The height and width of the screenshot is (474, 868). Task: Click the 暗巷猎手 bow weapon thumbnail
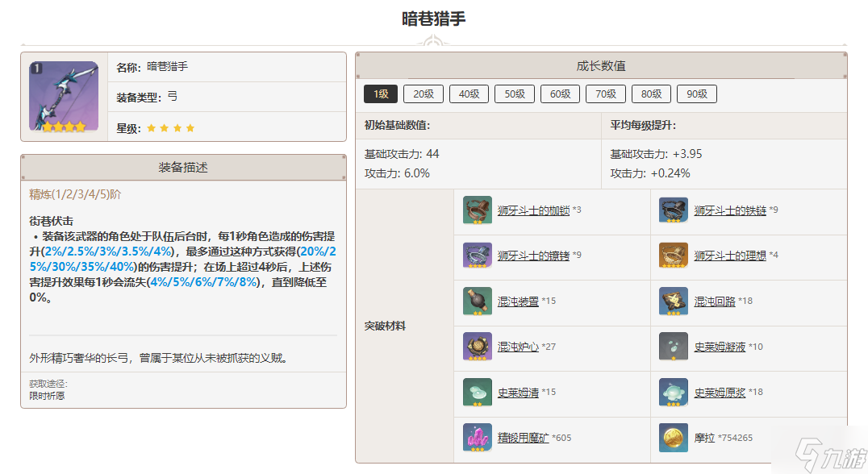pos(64,97)
